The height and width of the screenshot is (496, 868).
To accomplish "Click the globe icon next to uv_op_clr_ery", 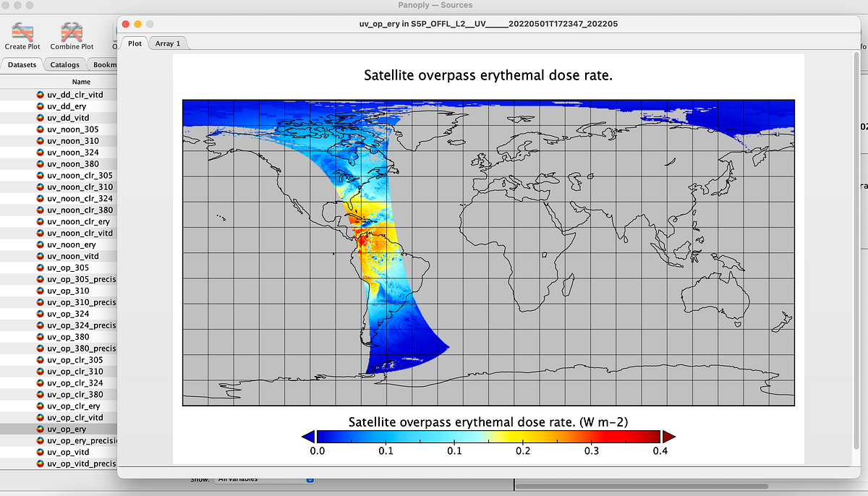I will click(39, 406).
